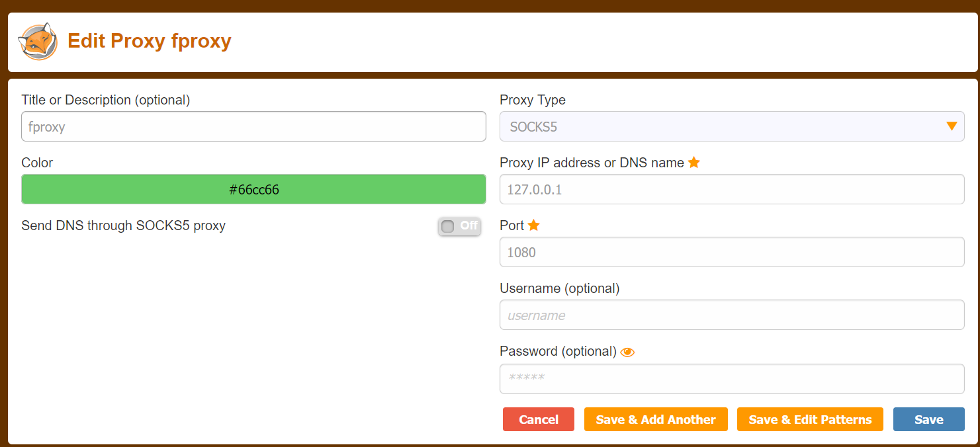980x447 pixels.
Task: Click the Edit Proxy fproxy heading
Action: pyautogui.click(x=149, y=41)
